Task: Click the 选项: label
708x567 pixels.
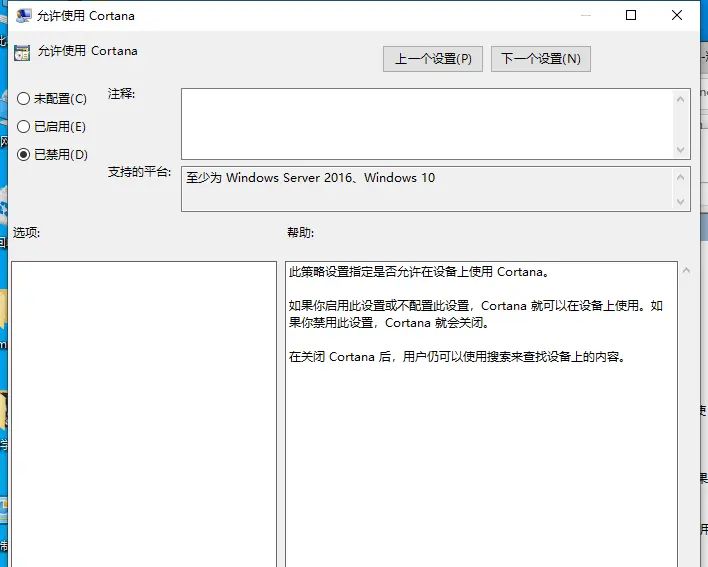Action: tap(26, 233)
